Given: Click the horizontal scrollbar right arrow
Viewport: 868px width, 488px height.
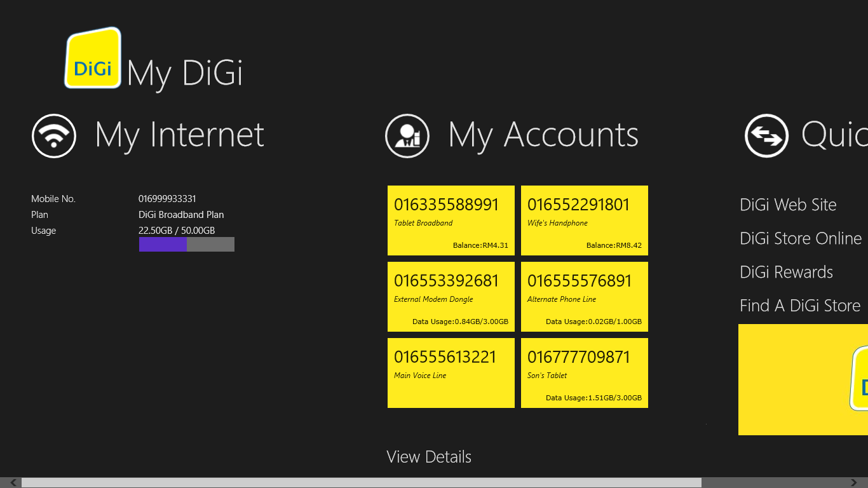Looking at the screenshot, I should pyautogui.click(x=854, y=483).
